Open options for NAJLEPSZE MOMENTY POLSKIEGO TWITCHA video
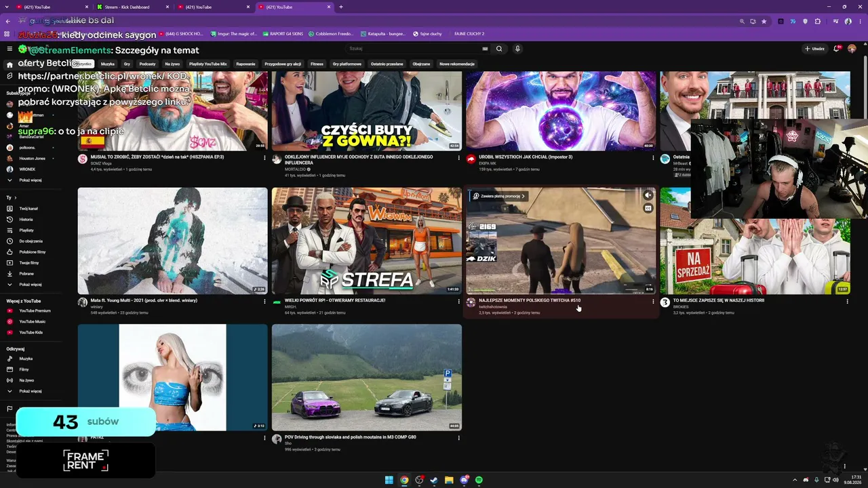Image resolution: width=868 pixels, height=488 pixels. point(653,302)
